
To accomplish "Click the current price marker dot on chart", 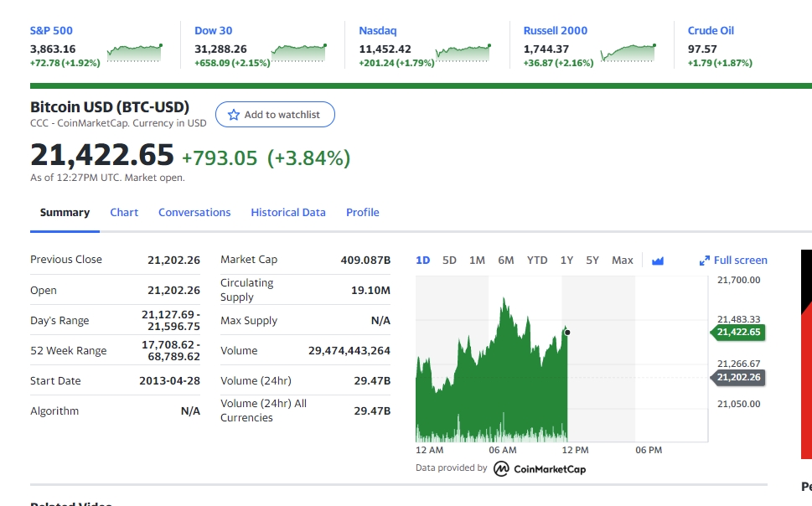I will tap(567, 333).
